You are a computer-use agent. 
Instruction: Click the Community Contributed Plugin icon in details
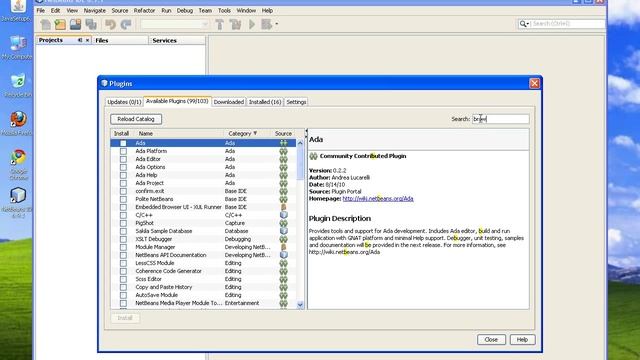coord(313,156)
